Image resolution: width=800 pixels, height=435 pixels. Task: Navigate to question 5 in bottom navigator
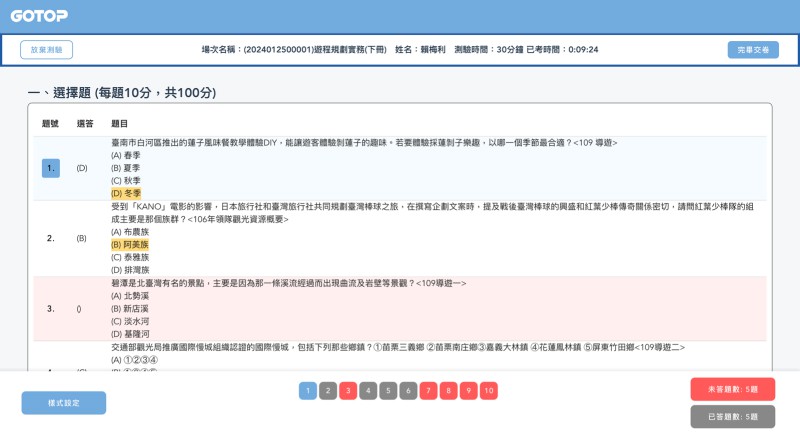point(388,391)
